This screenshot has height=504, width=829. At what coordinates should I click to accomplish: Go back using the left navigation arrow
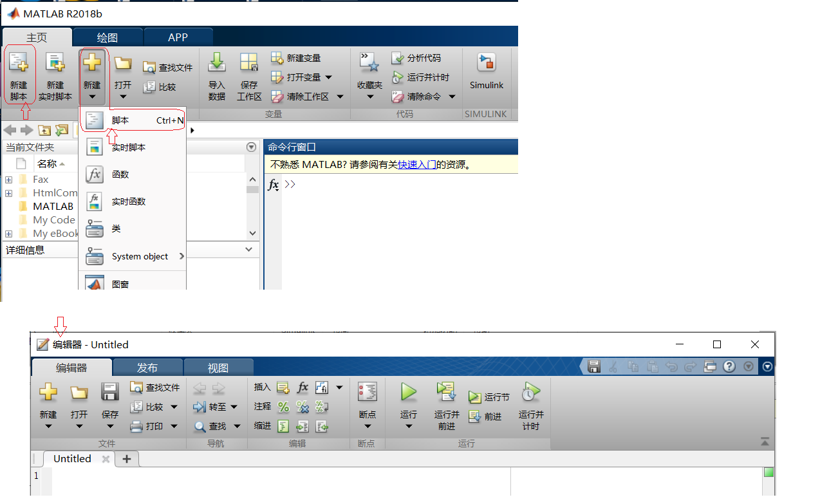coord(10,130)
